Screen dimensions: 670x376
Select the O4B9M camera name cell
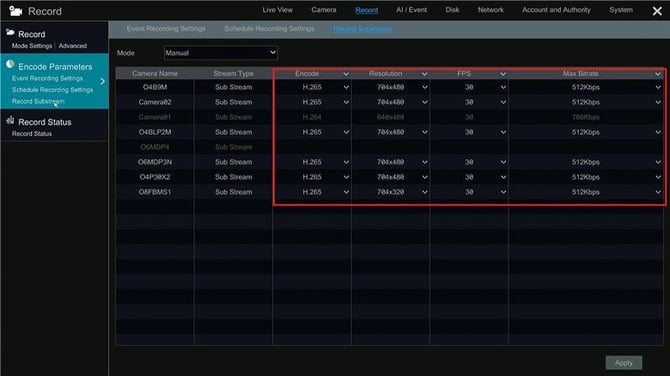point(155,87)
